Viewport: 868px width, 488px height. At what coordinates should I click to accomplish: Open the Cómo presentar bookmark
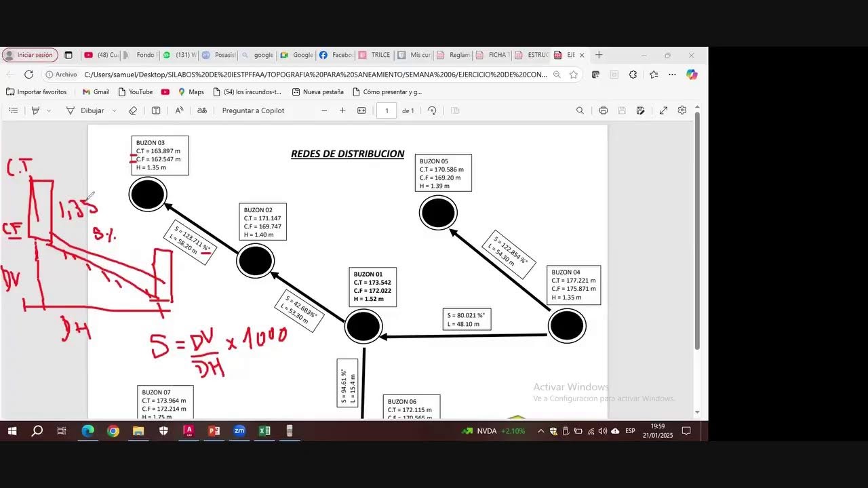click(387, 91)
